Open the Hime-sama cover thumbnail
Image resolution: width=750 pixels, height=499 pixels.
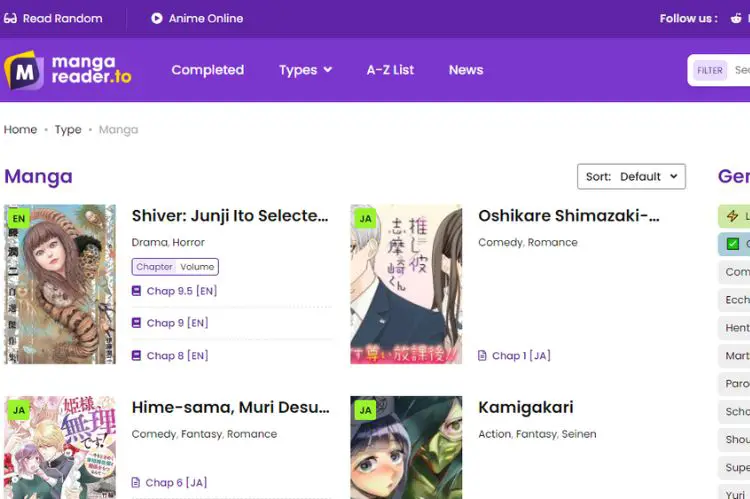[60, 447]
